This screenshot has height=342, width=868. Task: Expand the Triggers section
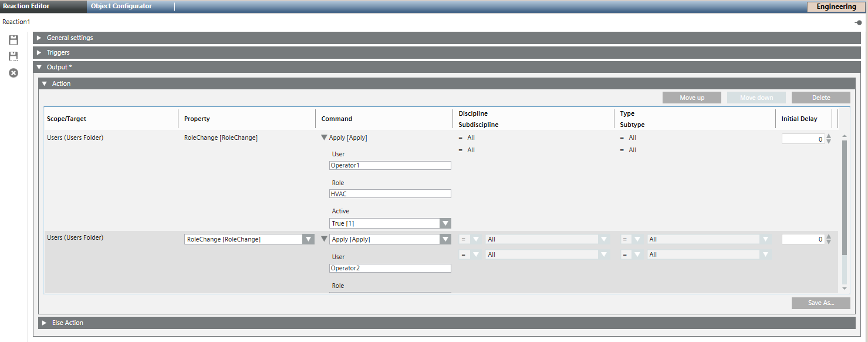click(x=39, y=52)
